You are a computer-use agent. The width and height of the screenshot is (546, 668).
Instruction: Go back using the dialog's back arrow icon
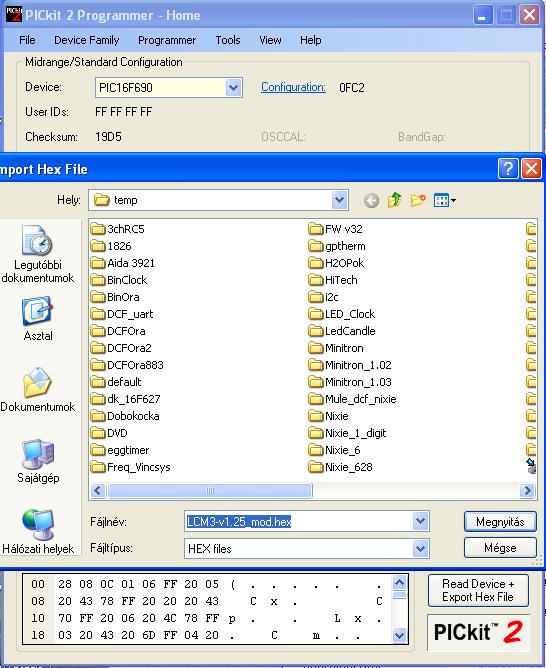371,200
